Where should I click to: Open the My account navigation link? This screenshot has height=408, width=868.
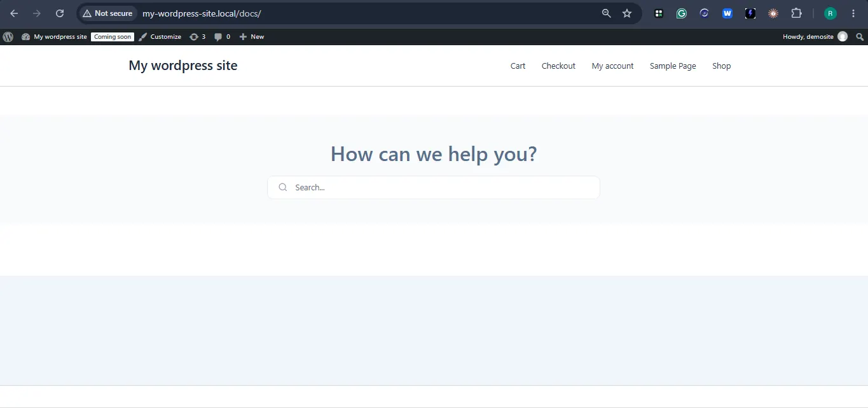[x=612, y=66]
